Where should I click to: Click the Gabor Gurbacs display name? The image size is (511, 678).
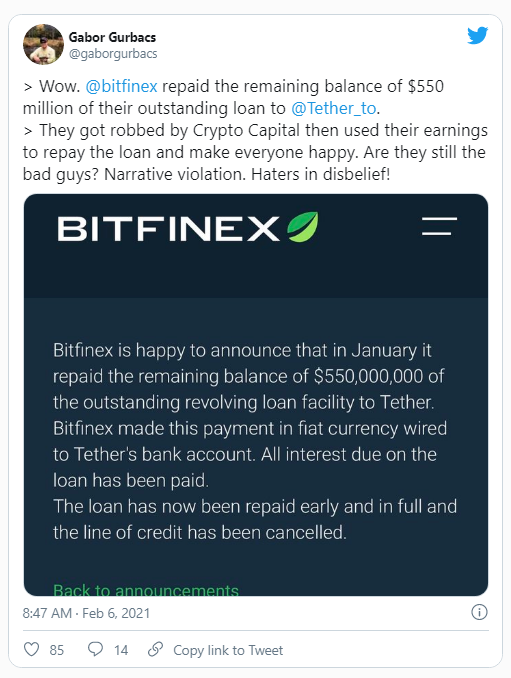click(x=112, y=37)
